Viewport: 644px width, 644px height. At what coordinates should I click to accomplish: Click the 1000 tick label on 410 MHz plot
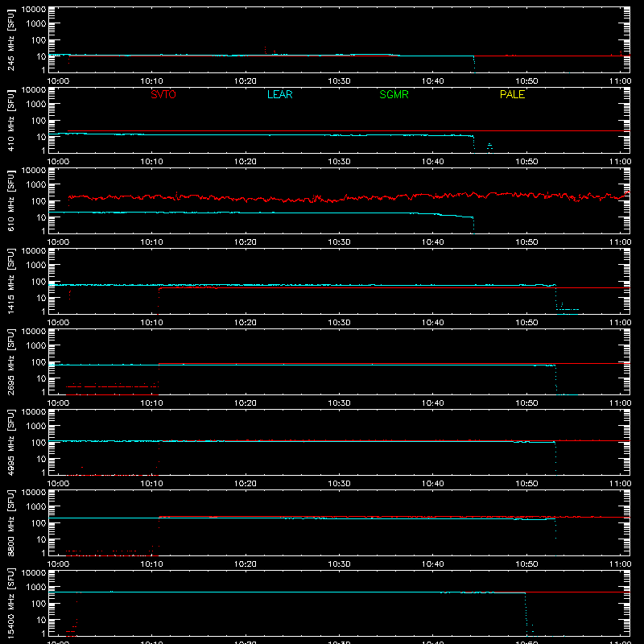pos(36,105)
